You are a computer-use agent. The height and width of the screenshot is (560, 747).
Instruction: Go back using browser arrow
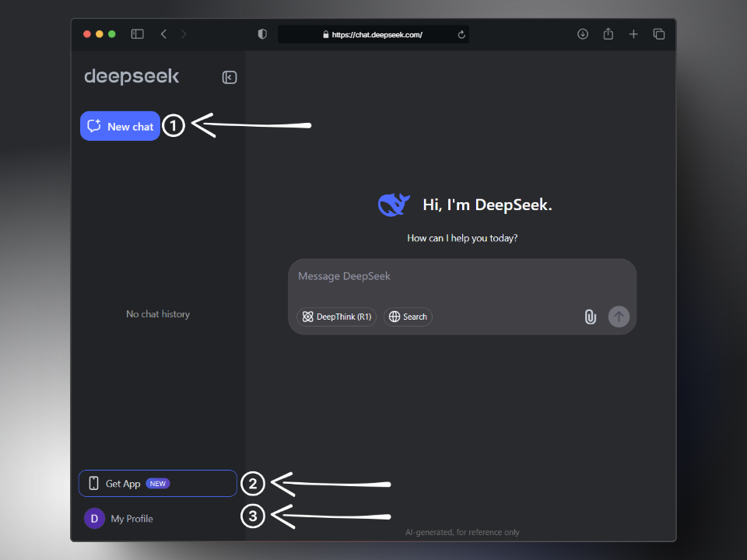[163, 34]
